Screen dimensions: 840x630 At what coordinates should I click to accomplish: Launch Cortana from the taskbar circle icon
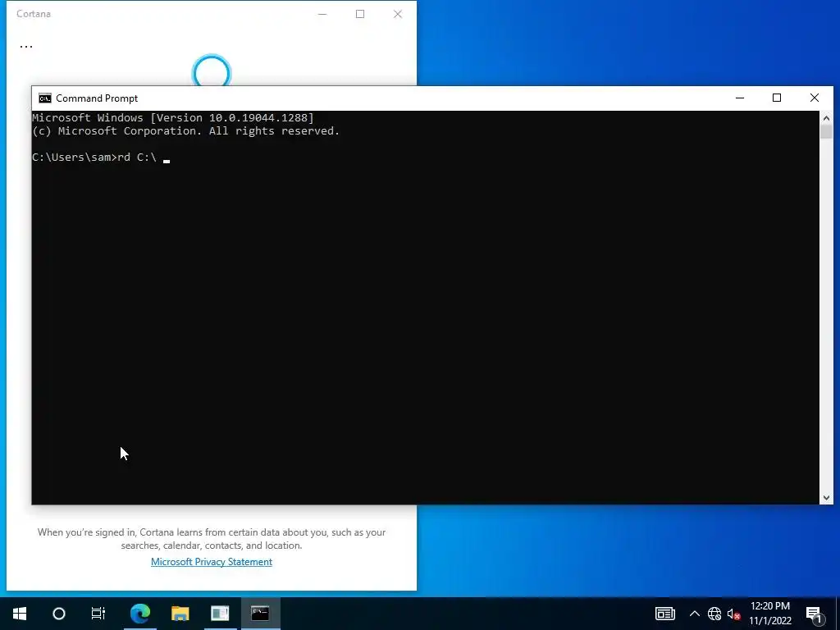click(59, 614)
